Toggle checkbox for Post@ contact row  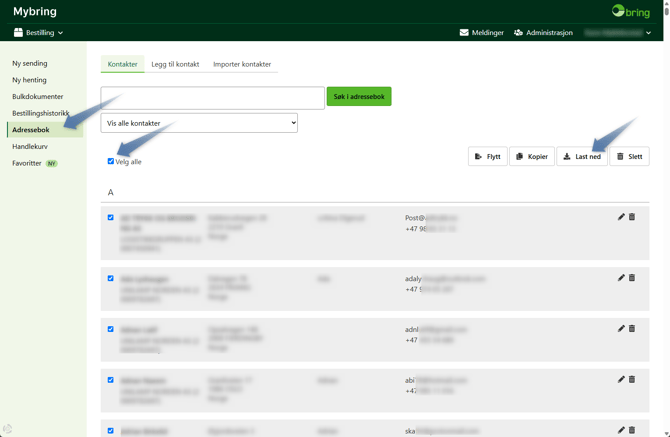[x=111, y=217]
